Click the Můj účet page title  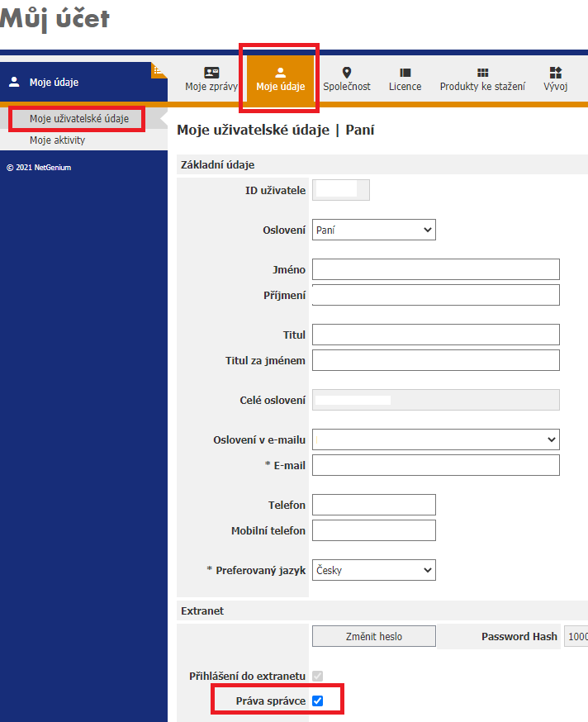55,19
